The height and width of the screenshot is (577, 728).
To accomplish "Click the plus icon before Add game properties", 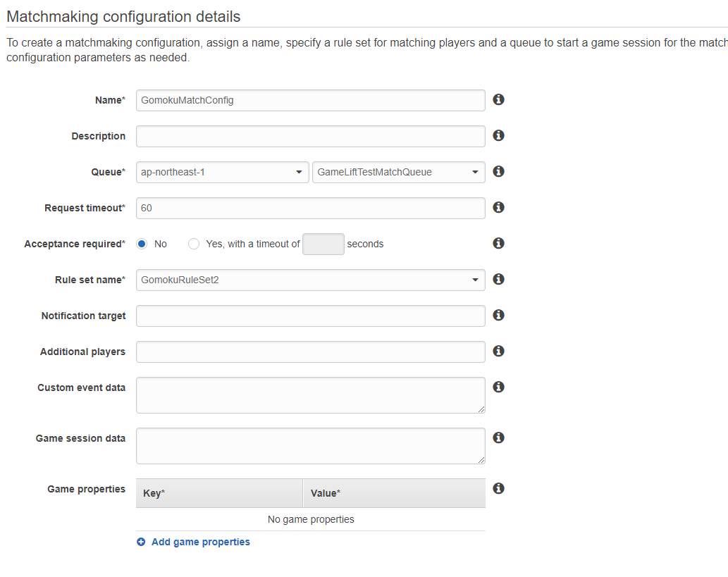I will (x=141, y=542).
